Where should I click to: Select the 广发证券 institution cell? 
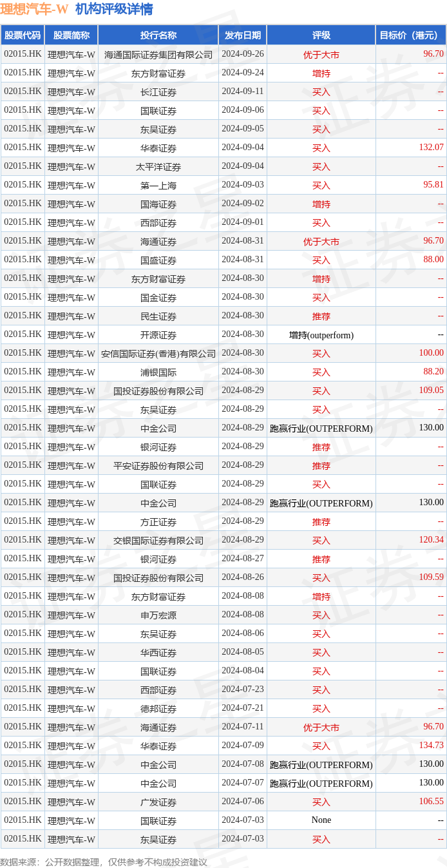[158, 802]
